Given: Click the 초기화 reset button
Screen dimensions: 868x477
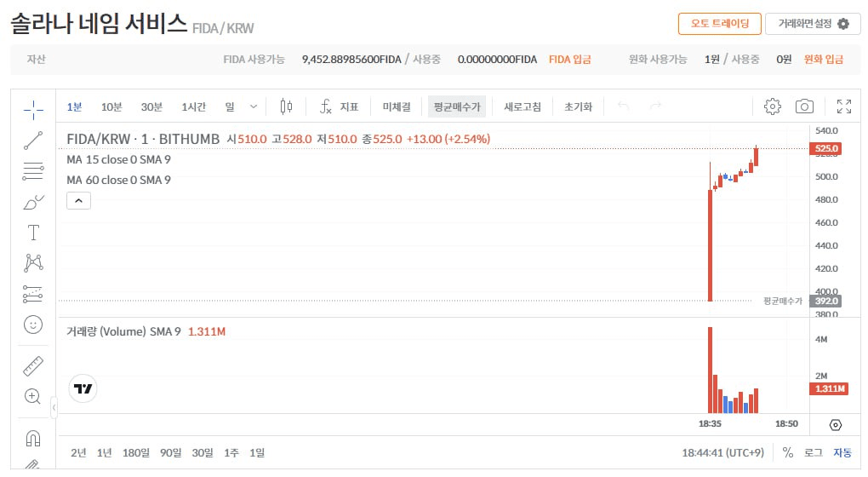Looking at the screenshot, I should (x=578, y=106).
